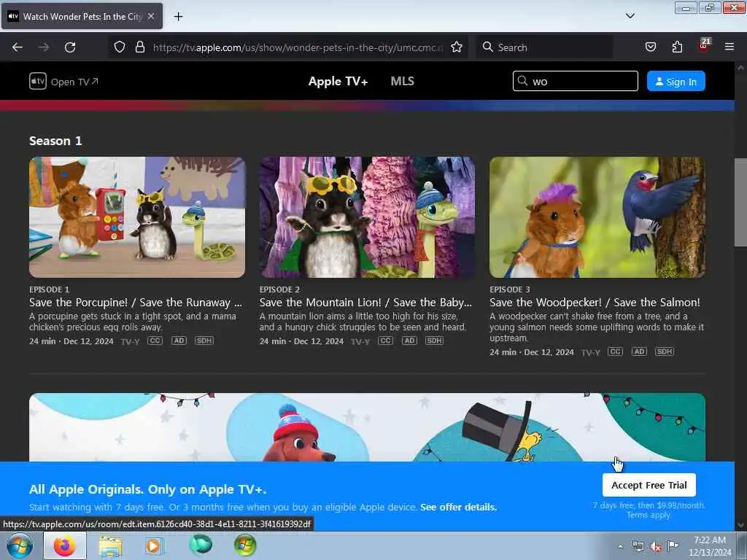Click the page vertical scrollbar thumb
Screen dimensions: 747x560
point(740,203)
